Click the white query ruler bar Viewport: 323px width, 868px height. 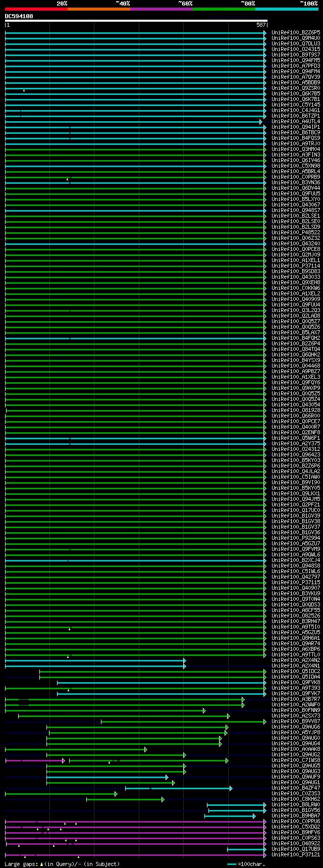136,21
